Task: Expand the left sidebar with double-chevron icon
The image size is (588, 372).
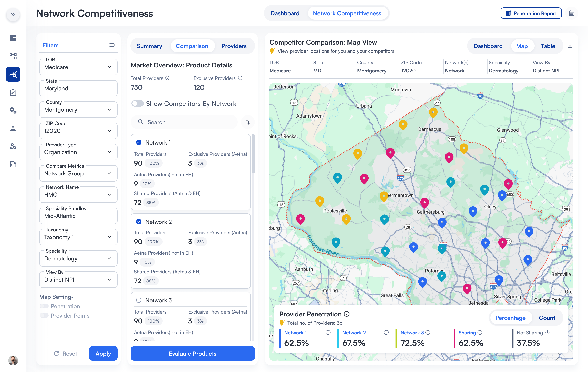Action: tap(13, 15)
